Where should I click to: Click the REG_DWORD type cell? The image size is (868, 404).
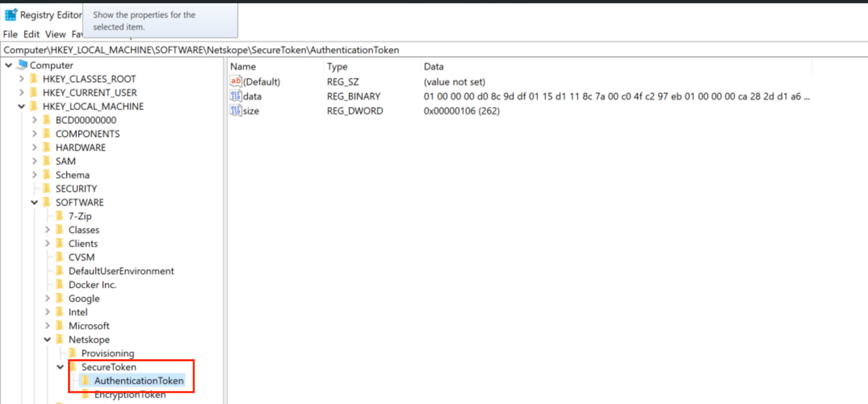[355, 111]
